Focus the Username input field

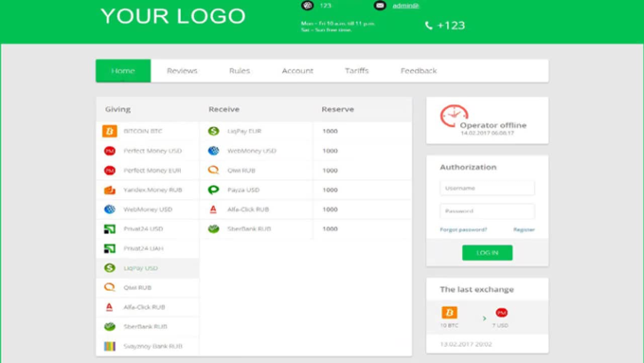point(487,189)
